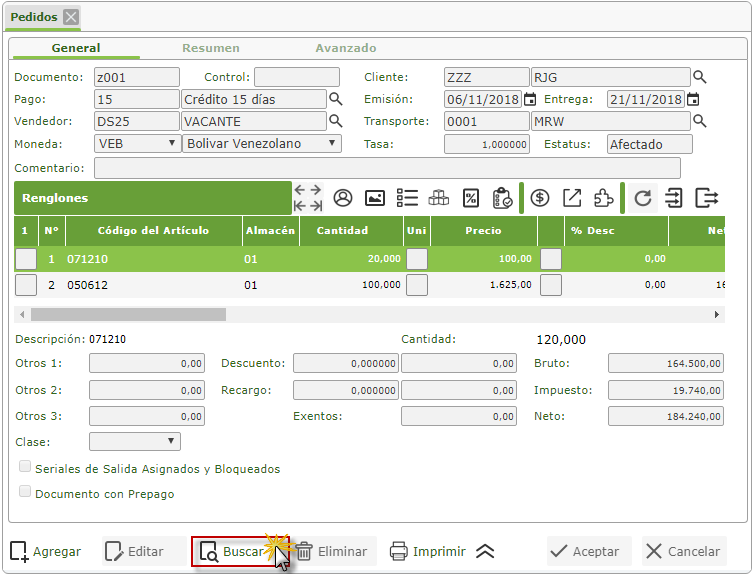Click the calendar icon beside Emisión date
The width and height of the screenshot is (755, 574).
530,99
